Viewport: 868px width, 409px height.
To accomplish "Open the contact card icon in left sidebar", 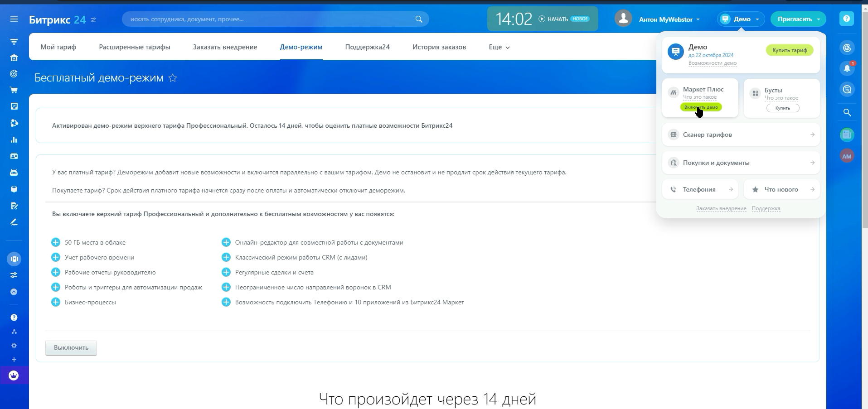I will (14, 156).
